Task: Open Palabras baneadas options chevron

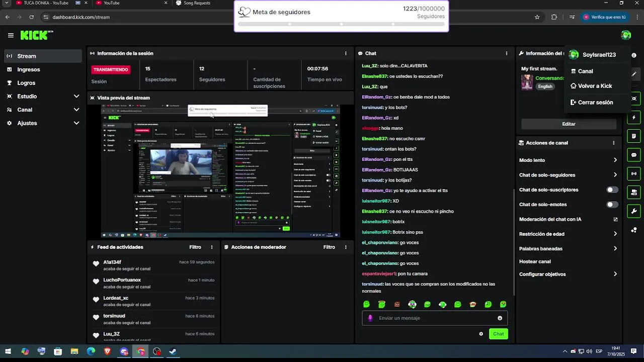Action: (x=615, y=248)
